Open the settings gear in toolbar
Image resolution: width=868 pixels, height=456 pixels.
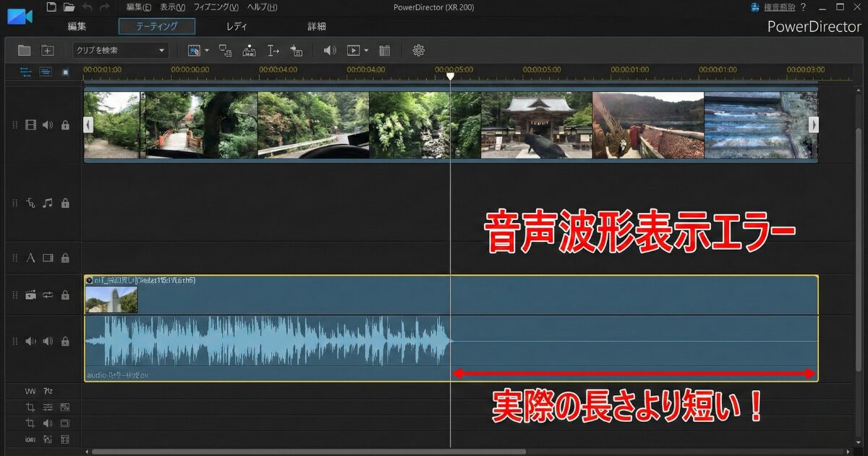418,51
